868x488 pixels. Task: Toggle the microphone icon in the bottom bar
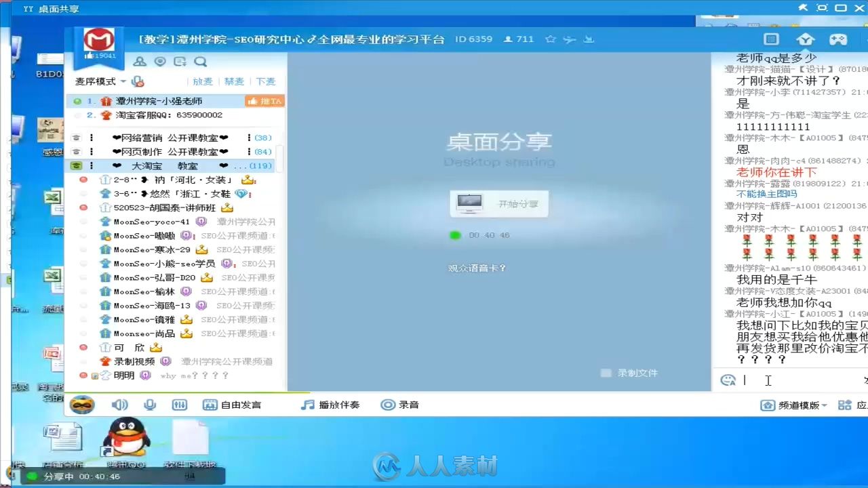tap(150, 405)
